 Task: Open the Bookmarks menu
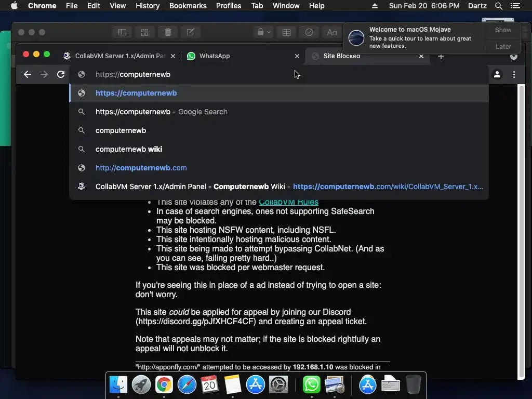pyautogui.click(x=188, y=6)
